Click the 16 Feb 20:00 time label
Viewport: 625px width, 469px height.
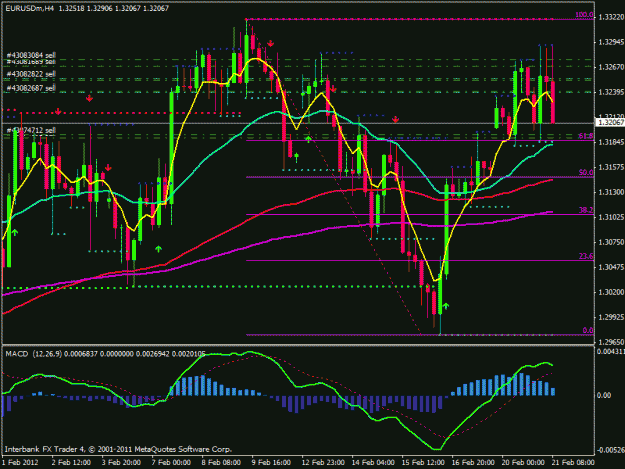473,463
